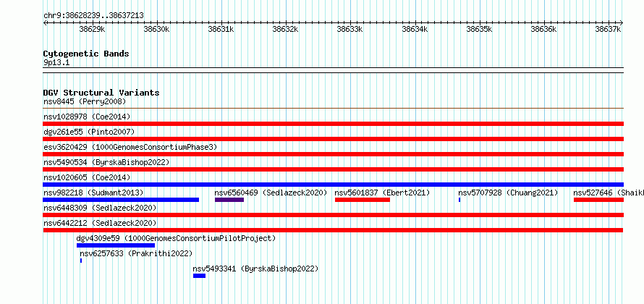Click the blue bar under nsv982218

121,200
